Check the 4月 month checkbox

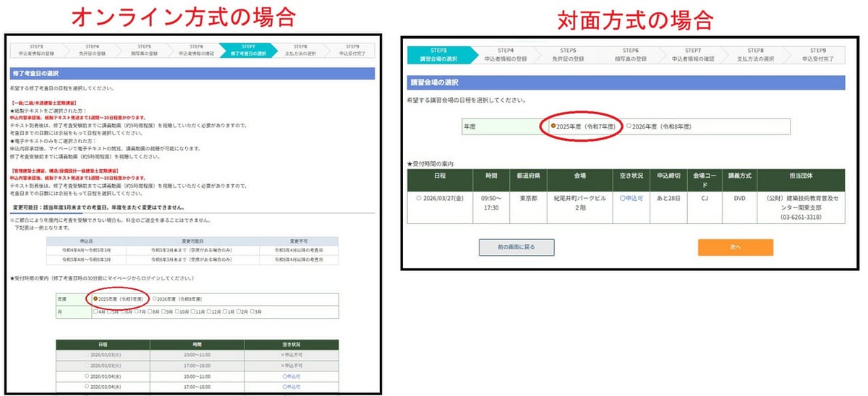95,311
